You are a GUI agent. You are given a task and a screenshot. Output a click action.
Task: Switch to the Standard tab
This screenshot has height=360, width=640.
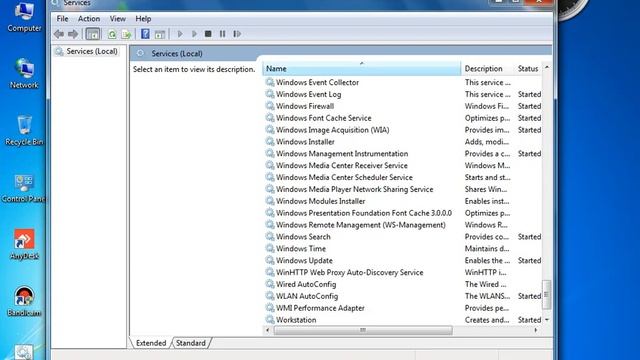[x=191, y=343]
